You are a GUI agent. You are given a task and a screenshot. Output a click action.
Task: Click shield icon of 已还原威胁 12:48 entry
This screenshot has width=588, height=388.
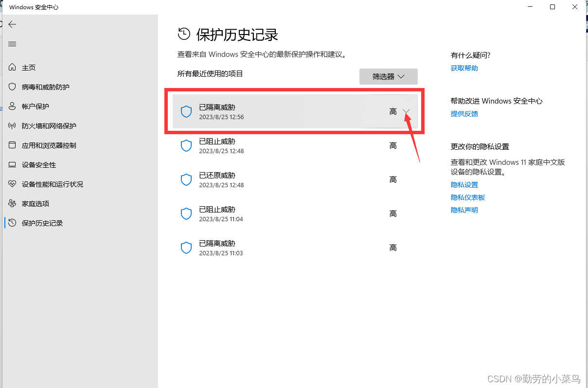[186, 180]
